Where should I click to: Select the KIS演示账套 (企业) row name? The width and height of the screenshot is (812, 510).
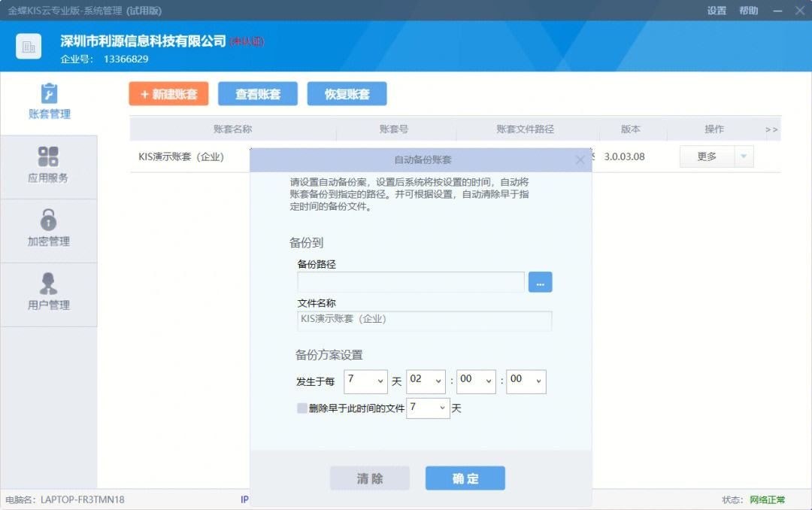(x=180, y=156)
